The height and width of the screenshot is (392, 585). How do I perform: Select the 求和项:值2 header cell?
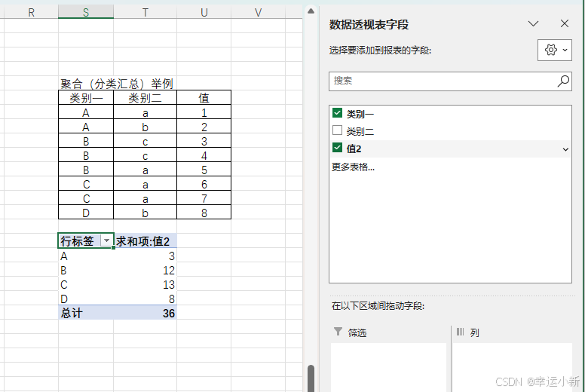[x=145, y=241]
